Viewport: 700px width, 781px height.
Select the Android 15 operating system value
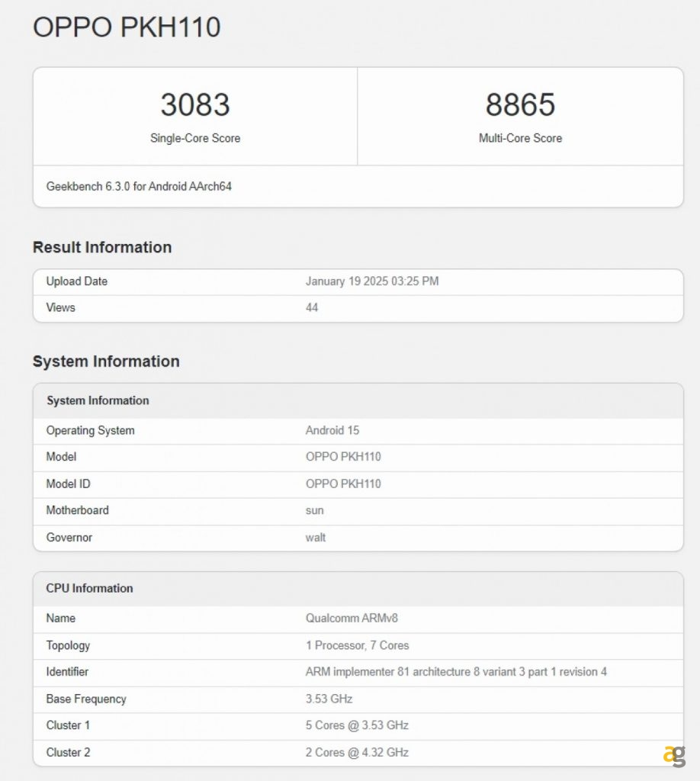pyautogui.click(x=332, y=430)
